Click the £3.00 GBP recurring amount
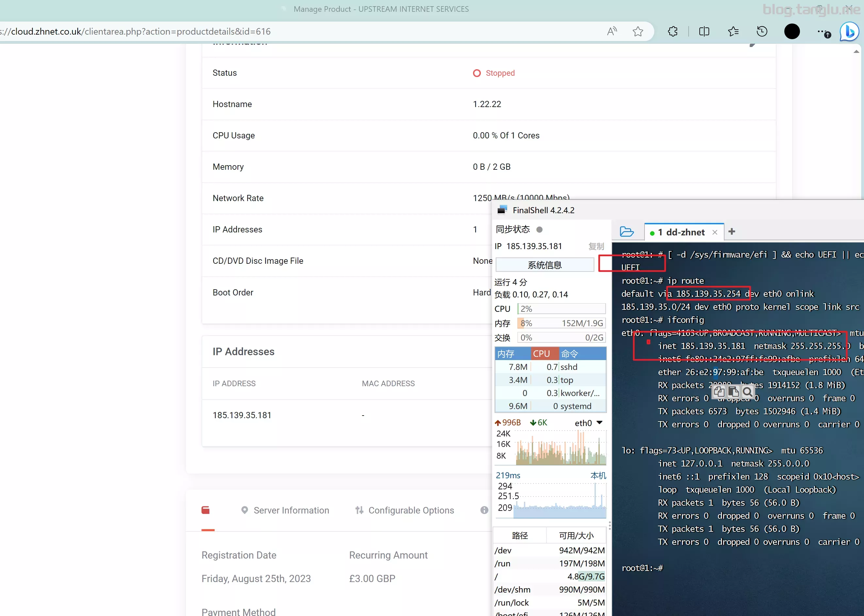864x616 pixels. pos(372,578)
